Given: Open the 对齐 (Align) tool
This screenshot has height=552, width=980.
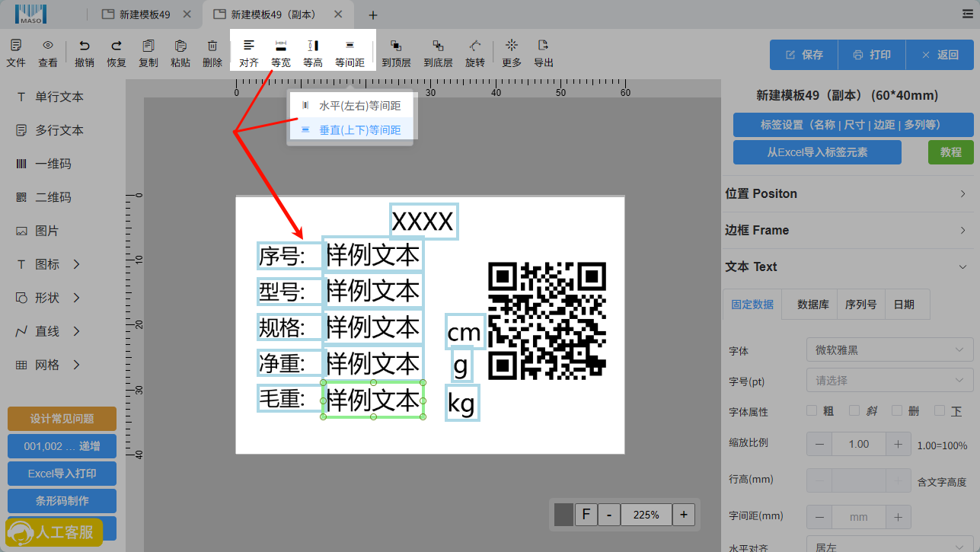Looking at the screenshot, I should coord(249,53).
